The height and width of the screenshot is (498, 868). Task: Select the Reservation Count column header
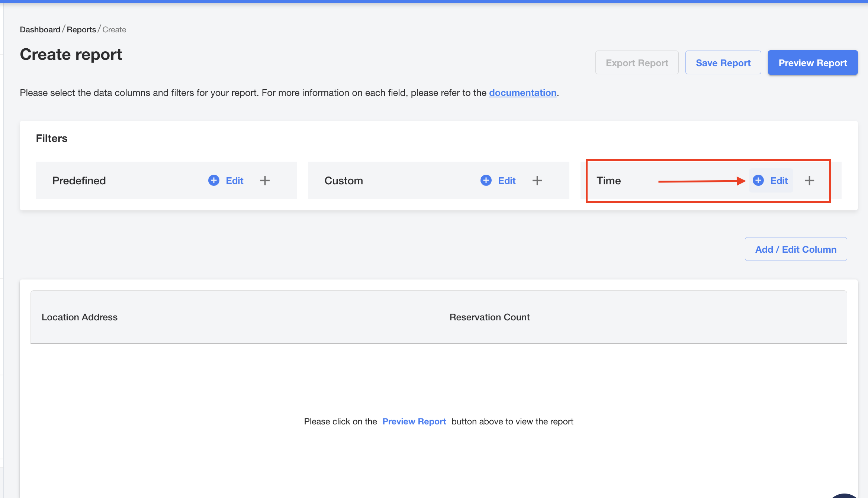[489, 317]
